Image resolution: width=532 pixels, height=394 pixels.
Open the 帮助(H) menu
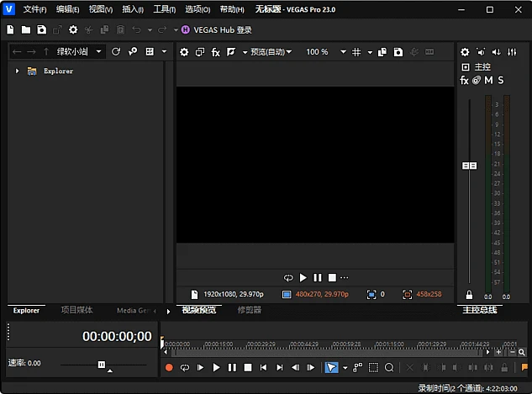[x=232, y=9]
